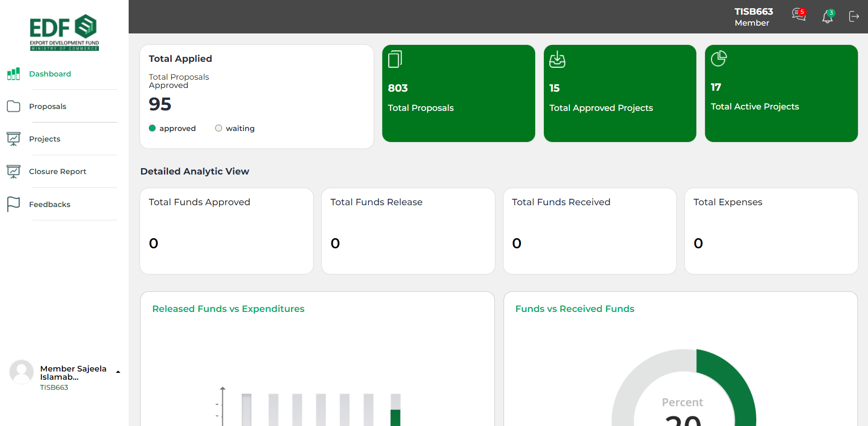Viewport: 868px width, 426px height.
Task: Select the Total Funds Release card
Action: tap(408, 231)
